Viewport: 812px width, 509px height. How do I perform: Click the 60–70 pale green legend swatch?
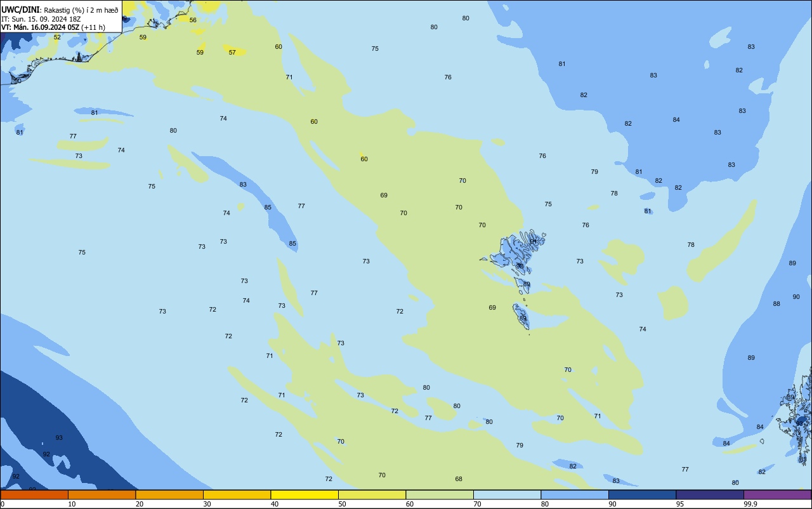click(440, 494)
